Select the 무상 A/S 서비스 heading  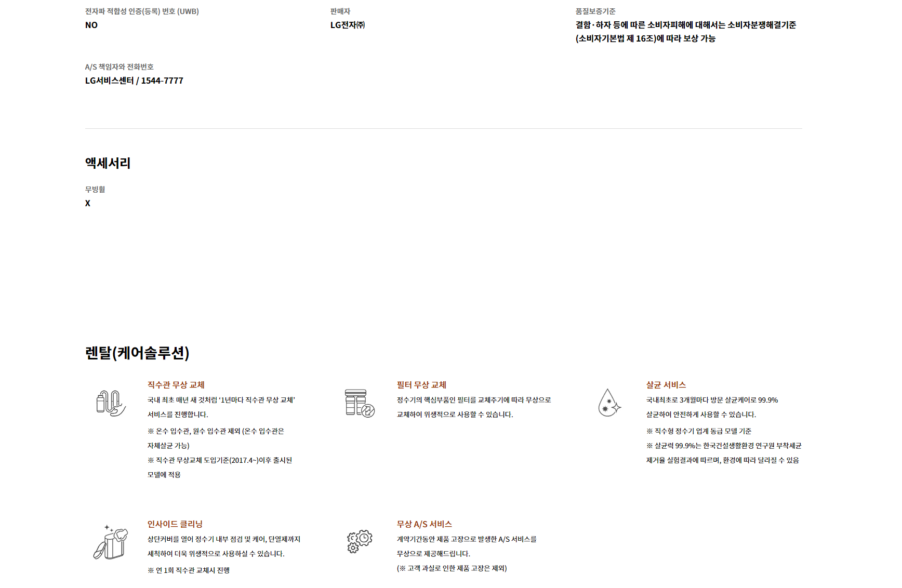pyautogui.click(x=425, y=524)
